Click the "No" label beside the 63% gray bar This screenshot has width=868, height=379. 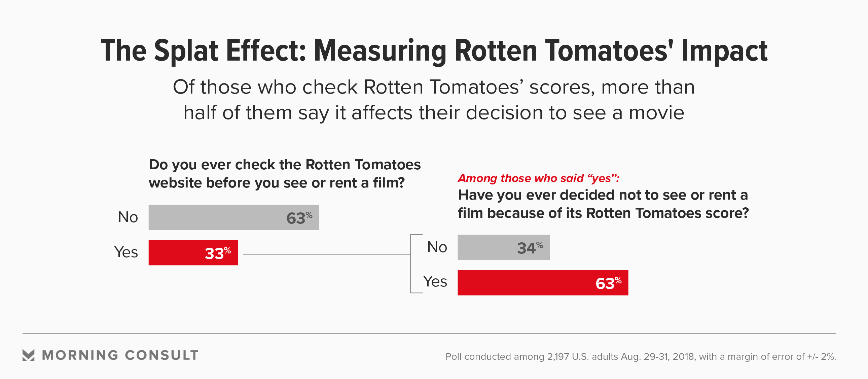tap(128, 217)
